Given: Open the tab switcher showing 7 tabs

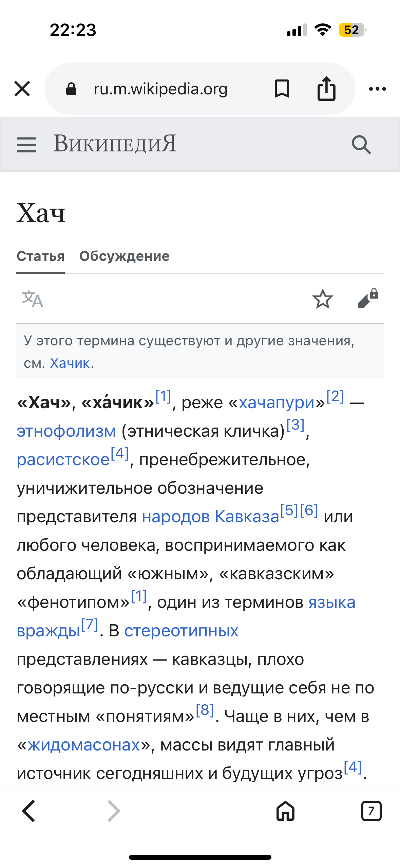Looking at the screenshot, I should 371,811.
